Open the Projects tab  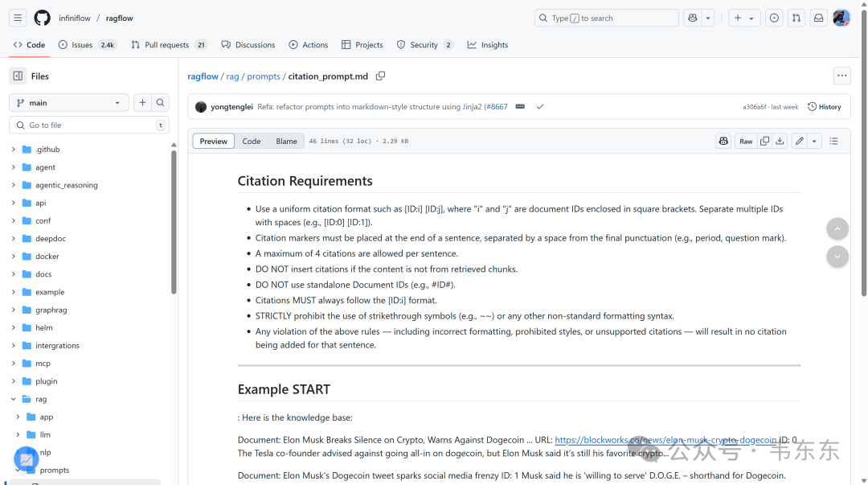tap(362, 45)
